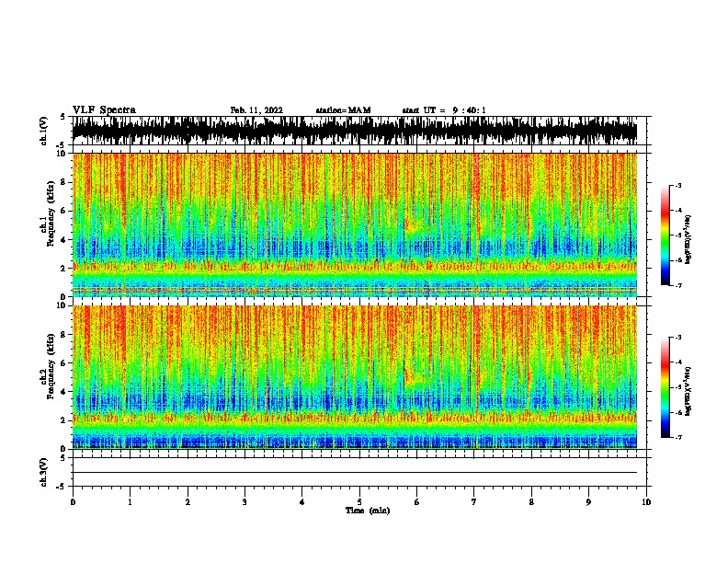The image size is (728, 563).
Task: Click the time axis tick "6"
Action: [x=417, y=501]
